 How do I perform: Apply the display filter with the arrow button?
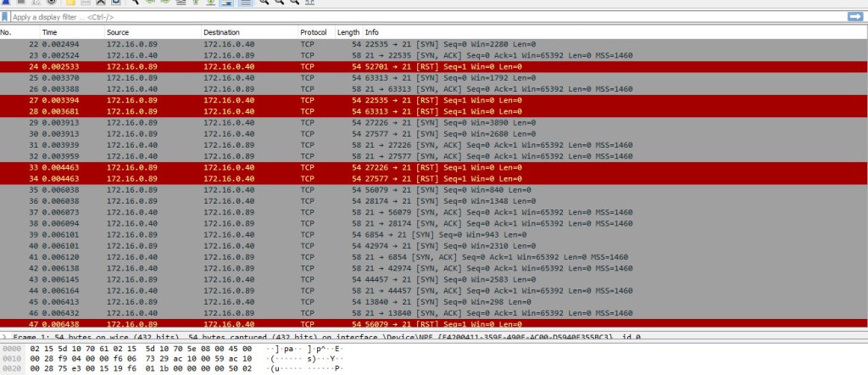click(855, 16)
